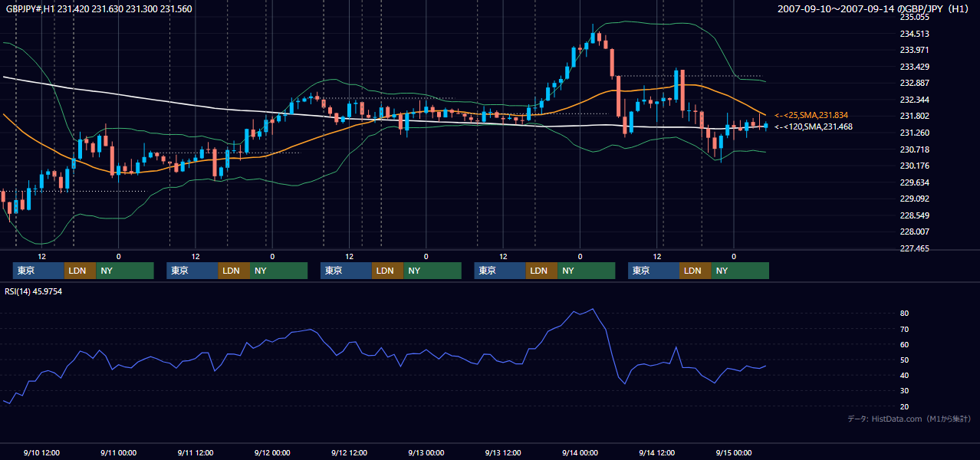Click price axis value 230.718
Image resolution: width=980 pixels, height=460 pixels.
click(x=914, y=149)
